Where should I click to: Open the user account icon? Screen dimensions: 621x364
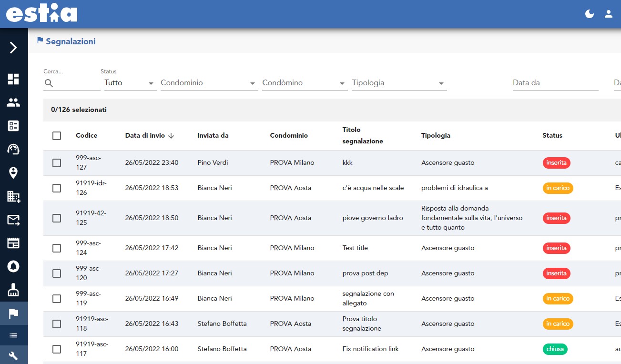(x=608, y=14)
